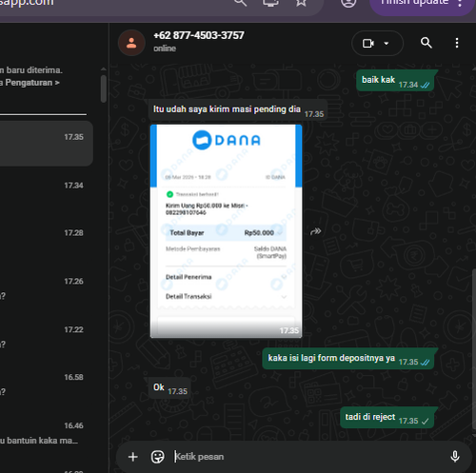Viewport: 476px width, 473px height.
Task: Click the 'Pengaturan >' settings link
Action: tap(32, 83)
